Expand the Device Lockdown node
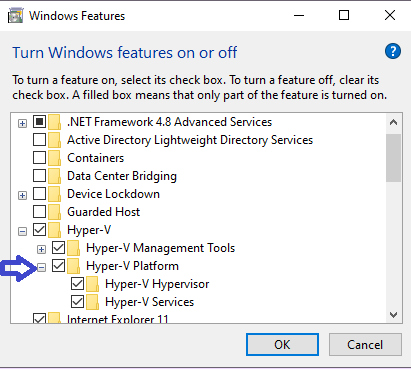The image size is (411, 369). click(22, 195)
